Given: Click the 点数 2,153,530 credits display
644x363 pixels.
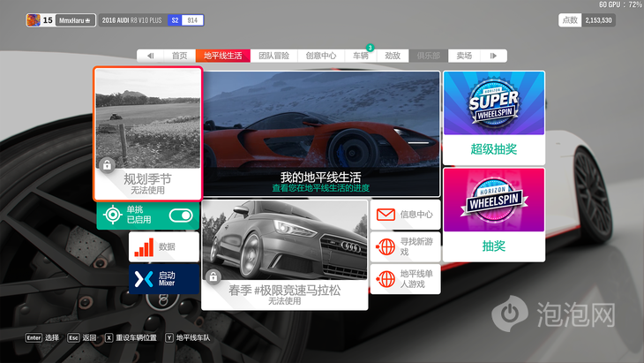Looking at the screenshot, I should [587, 20].
